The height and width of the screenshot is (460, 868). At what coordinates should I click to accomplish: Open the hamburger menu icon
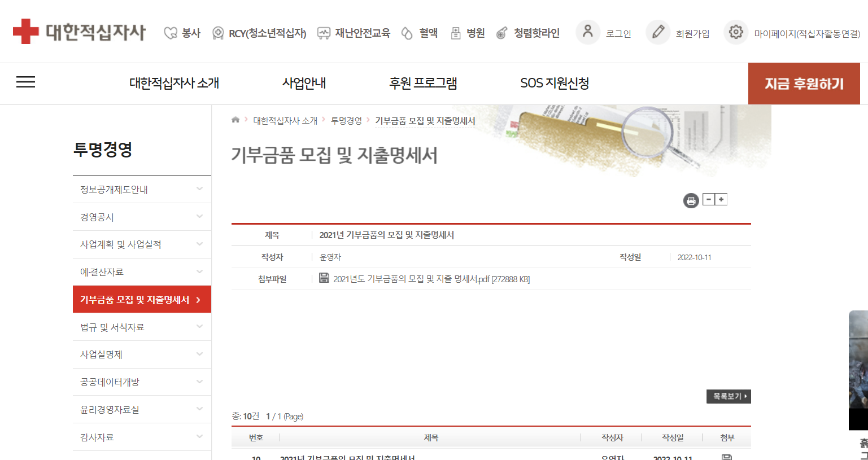[x=25, y=82]
